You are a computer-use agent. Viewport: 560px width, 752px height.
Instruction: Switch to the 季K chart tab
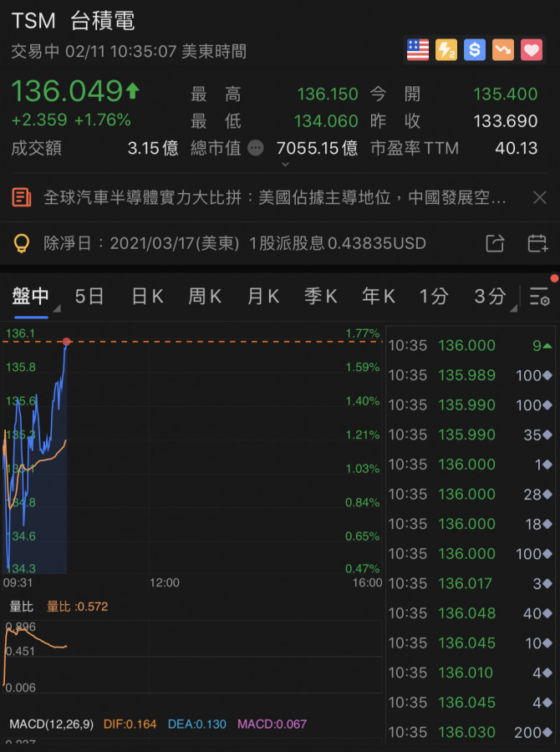coord(321,297)
